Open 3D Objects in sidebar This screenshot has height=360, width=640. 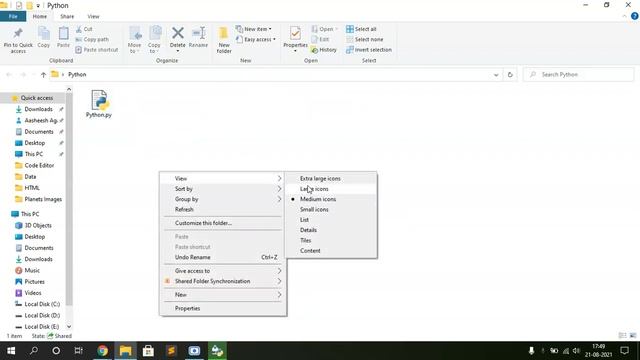(38, 225)
